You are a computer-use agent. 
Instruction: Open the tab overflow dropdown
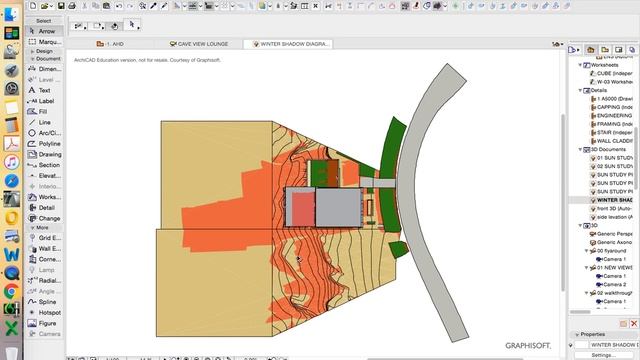[x=557, y=44]
